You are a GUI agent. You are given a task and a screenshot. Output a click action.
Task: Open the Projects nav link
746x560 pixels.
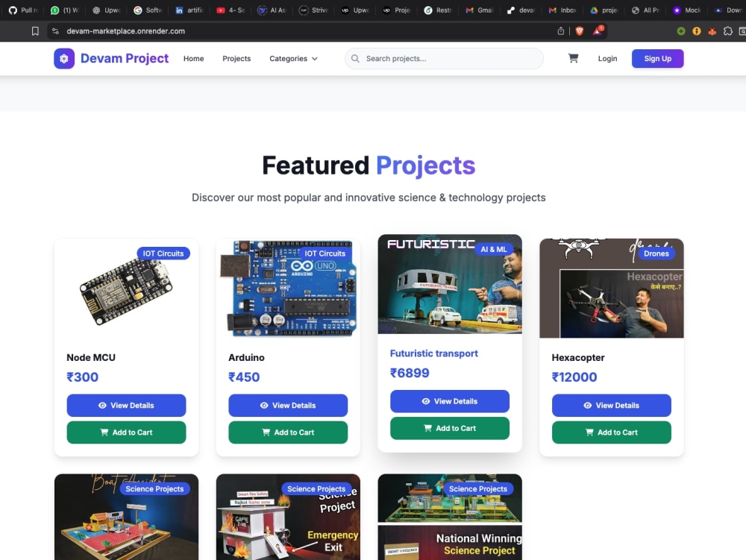tap(236, 58)
